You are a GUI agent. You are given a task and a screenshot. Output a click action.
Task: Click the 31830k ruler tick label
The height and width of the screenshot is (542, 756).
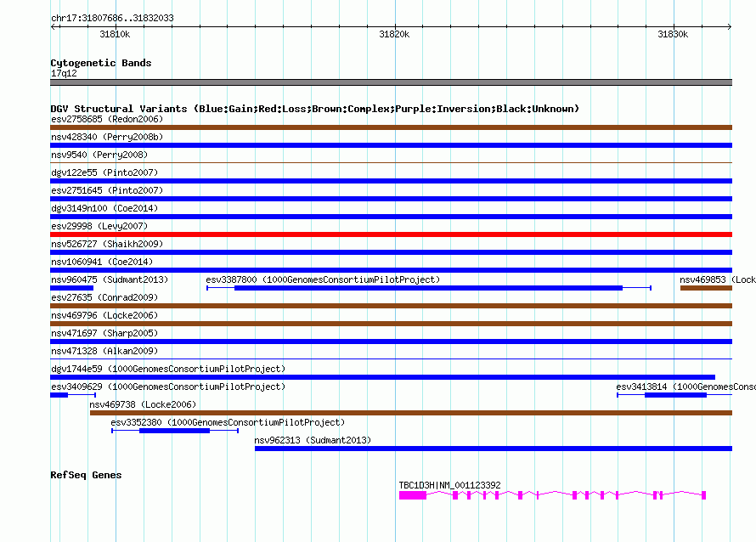pyautogui.click(x=673, y=34)
